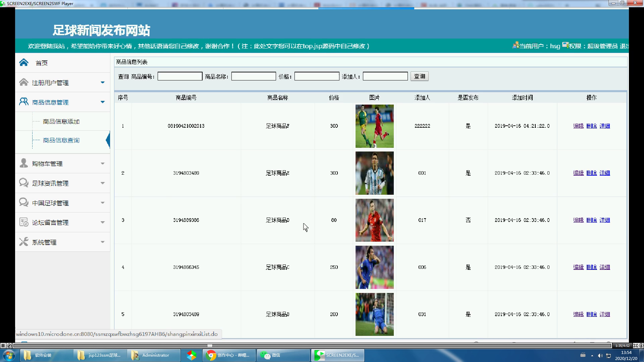The height and width of the screenshot is (362, 644).
Task: Open the 软件安装 folder taskbar item
Action: coord(47,355)
